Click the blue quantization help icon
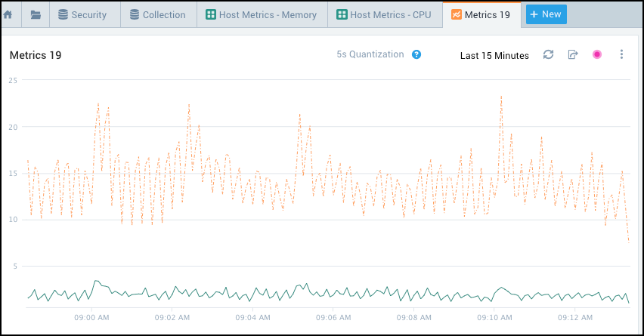The height and width of the screenshot is (336, 644). coord(416,54)
